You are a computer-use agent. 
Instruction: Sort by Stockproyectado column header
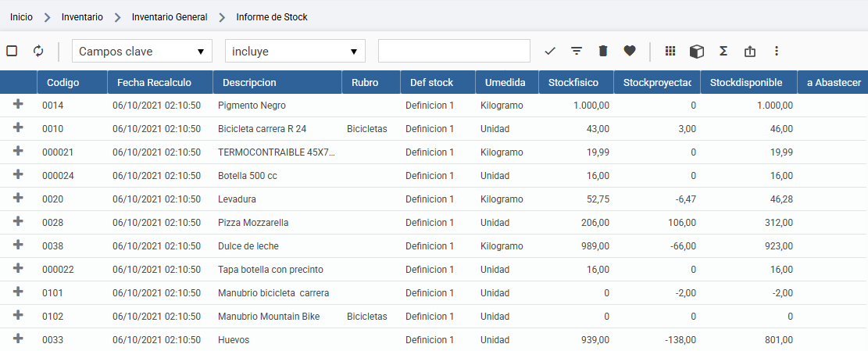pyautogui.click(x=657, y=83)
